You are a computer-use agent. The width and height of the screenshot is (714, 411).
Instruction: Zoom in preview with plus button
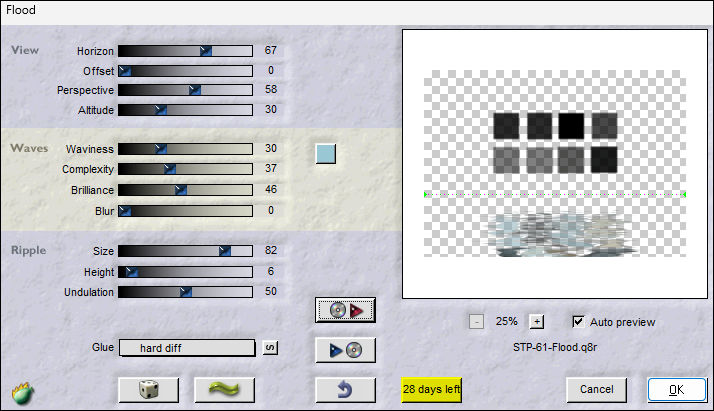(x=537, y=322)
